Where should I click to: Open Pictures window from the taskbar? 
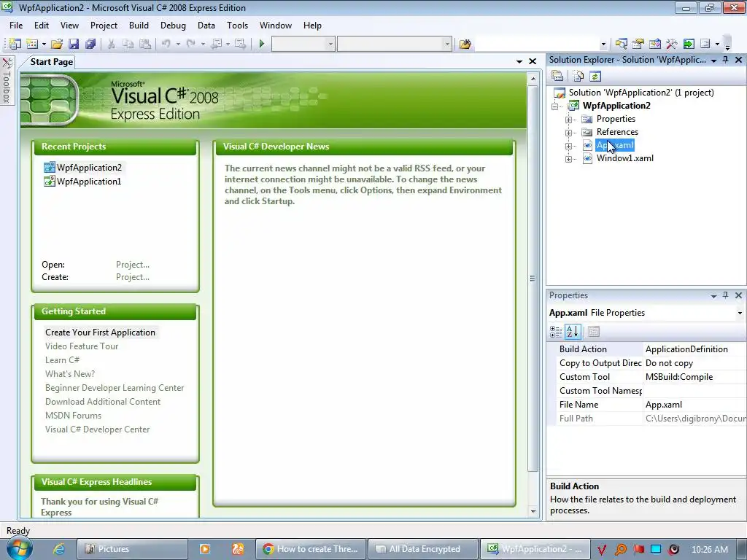[x=132, y=549]
